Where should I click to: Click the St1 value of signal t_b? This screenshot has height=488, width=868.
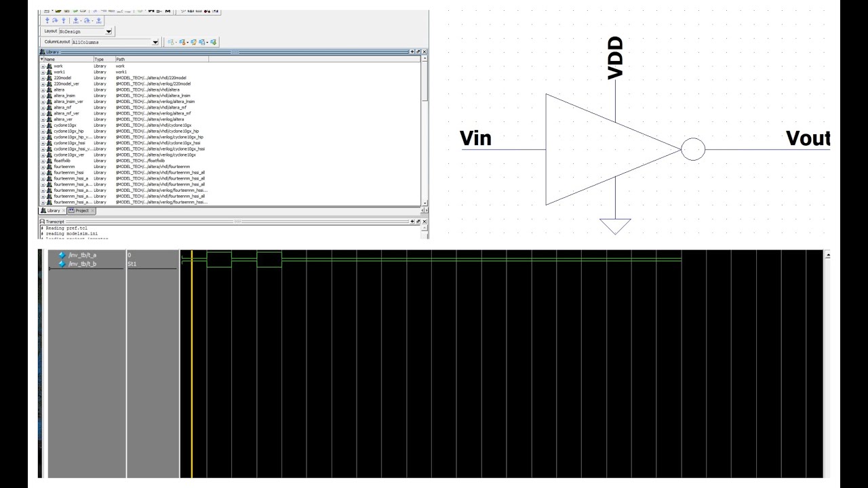coord(132,263)
